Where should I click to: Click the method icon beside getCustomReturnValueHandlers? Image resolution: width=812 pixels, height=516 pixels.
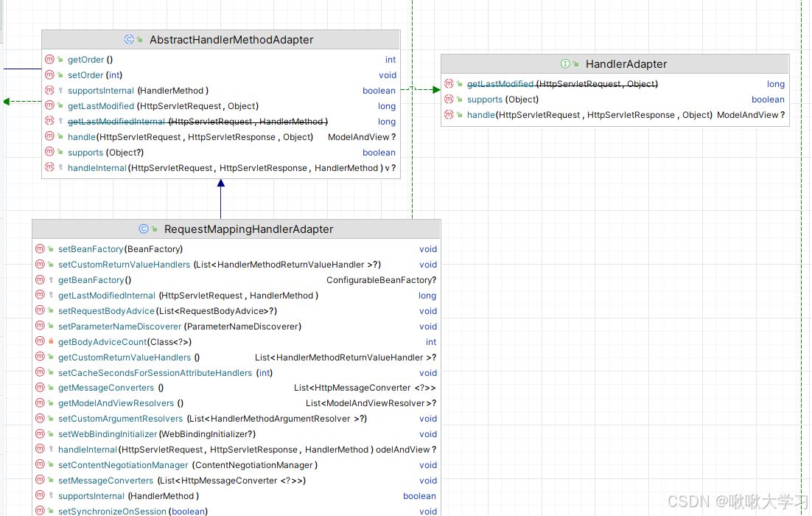40,358
